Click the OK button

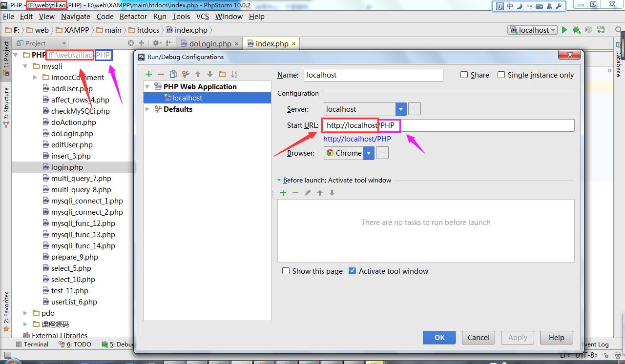439,337
